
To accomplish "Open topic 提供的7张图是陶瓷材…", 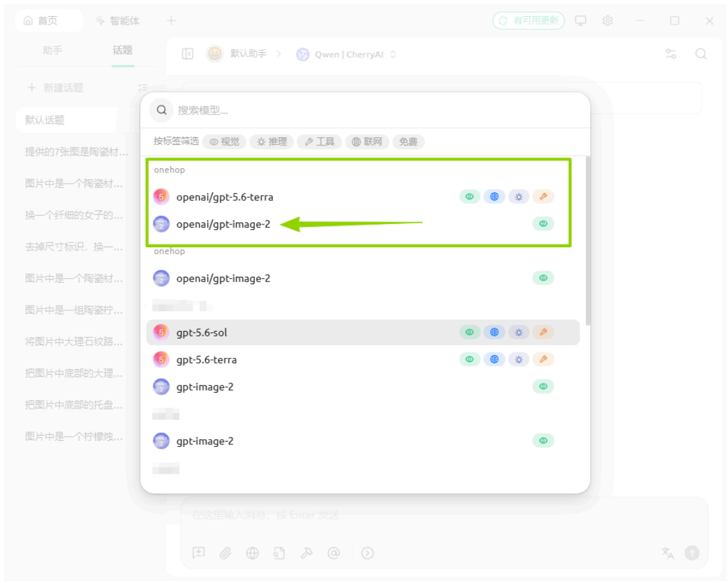I will pos(76,152).
